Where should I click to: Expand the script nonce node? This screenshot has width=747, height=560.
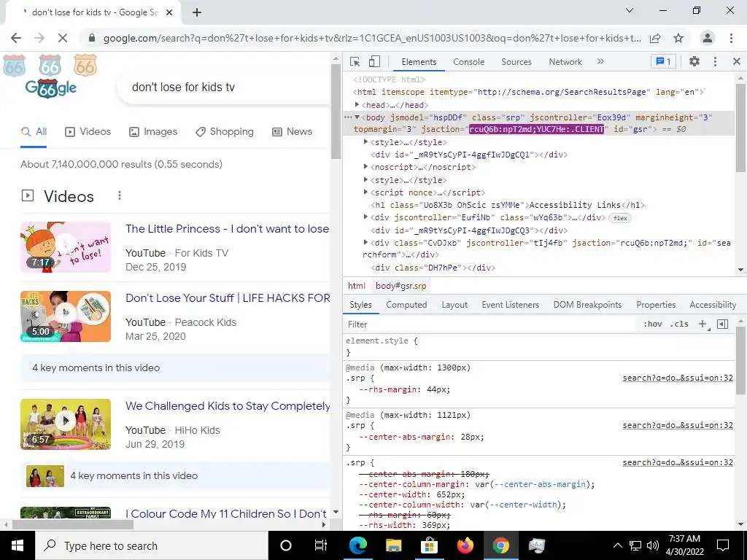pyautogui.click(x=366, y=192)
